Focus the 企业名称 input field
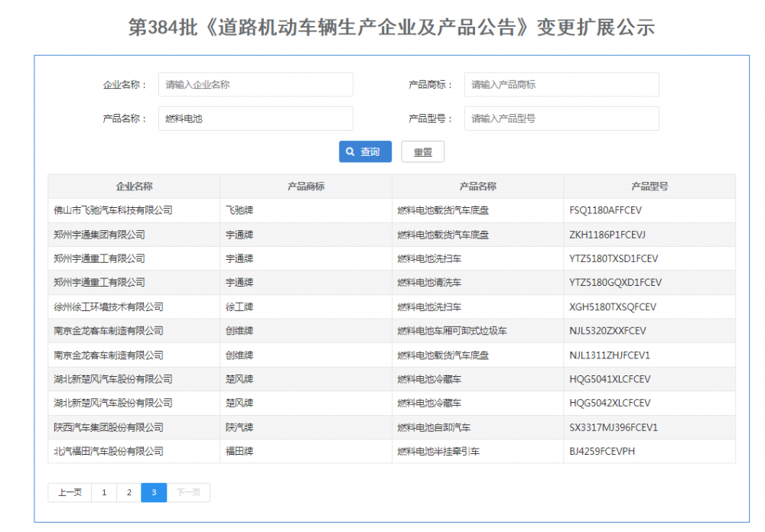 (x=256, y=85)
